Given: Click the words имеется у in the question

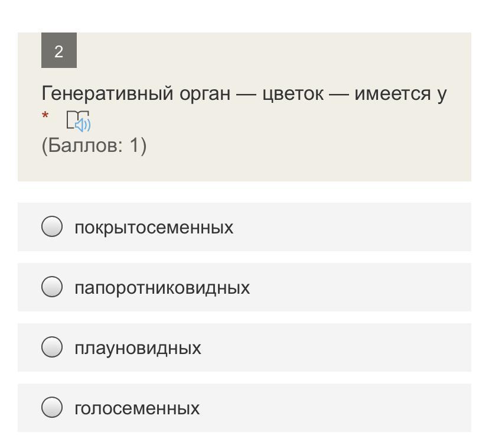Looking at the screenshot, I should [400, 93].
